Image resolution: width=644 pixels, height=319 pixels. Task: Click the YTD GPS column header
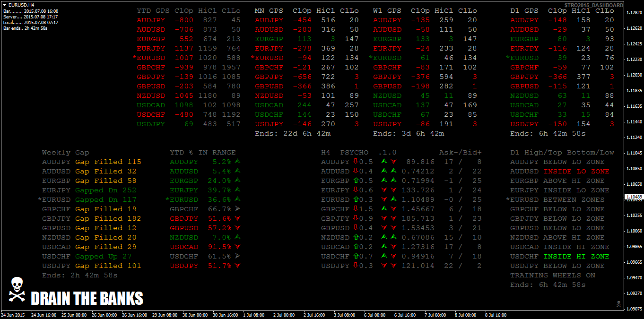click(153, 10)
